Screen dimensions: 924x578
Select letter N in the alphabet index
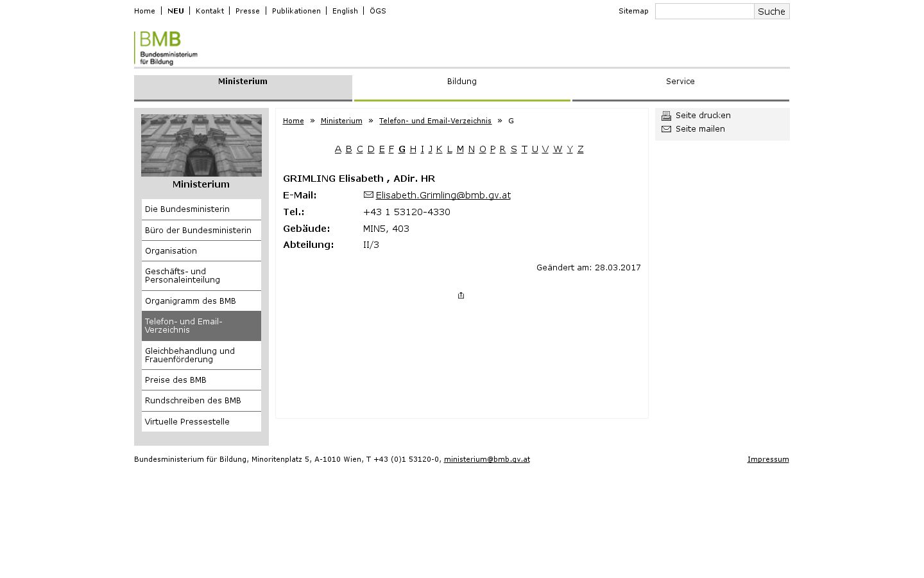[472, 149]
